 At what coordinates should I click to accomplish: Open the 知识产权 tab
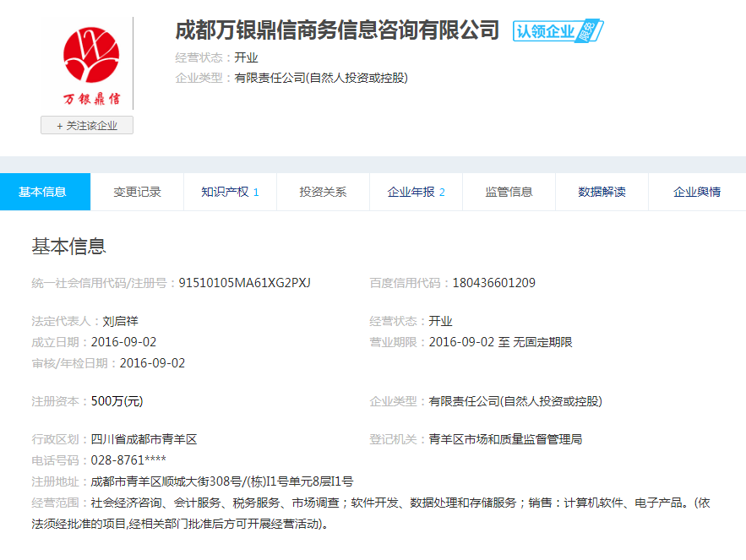click(229, 192)
